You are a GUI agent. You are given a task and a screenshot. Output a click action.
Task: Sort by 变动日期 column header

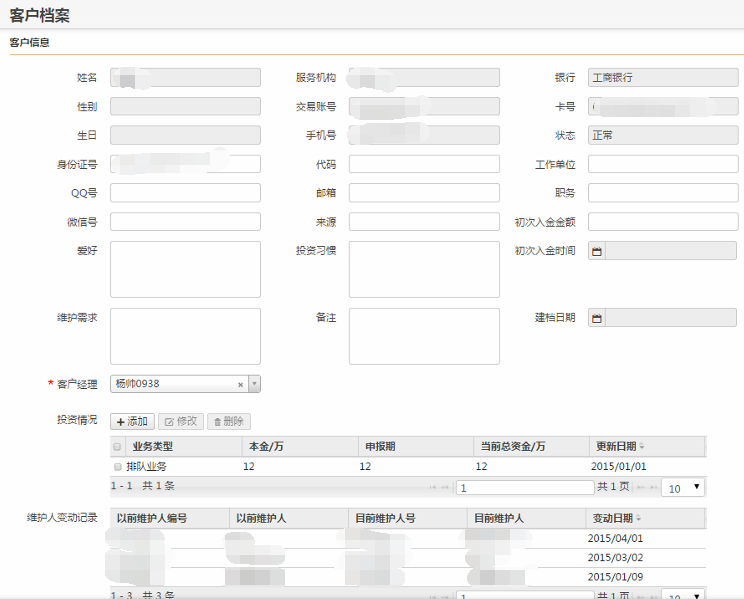(x=615, y=518)
